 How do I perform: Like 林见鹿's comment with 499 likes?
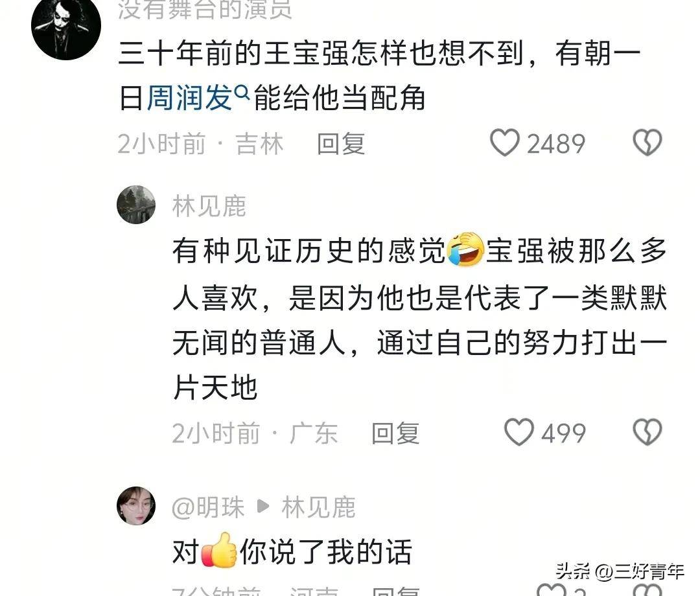(x=519, y=432)
